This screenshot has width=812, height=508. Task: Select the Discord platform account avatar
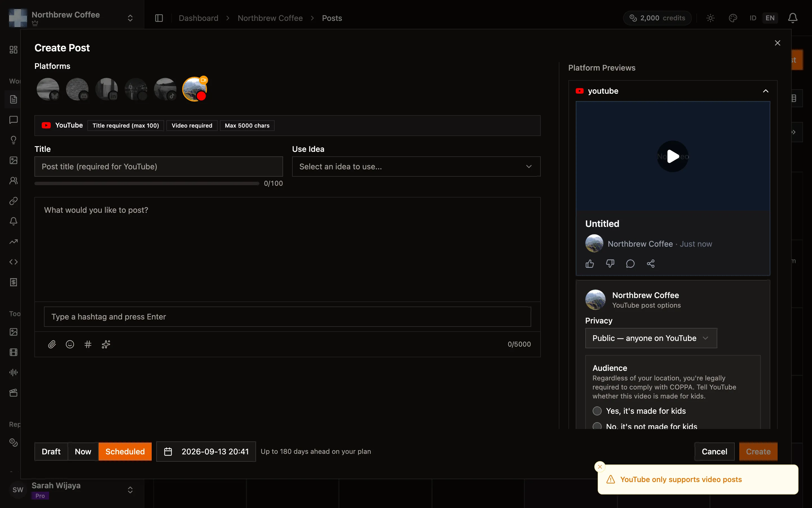[77, 89]
